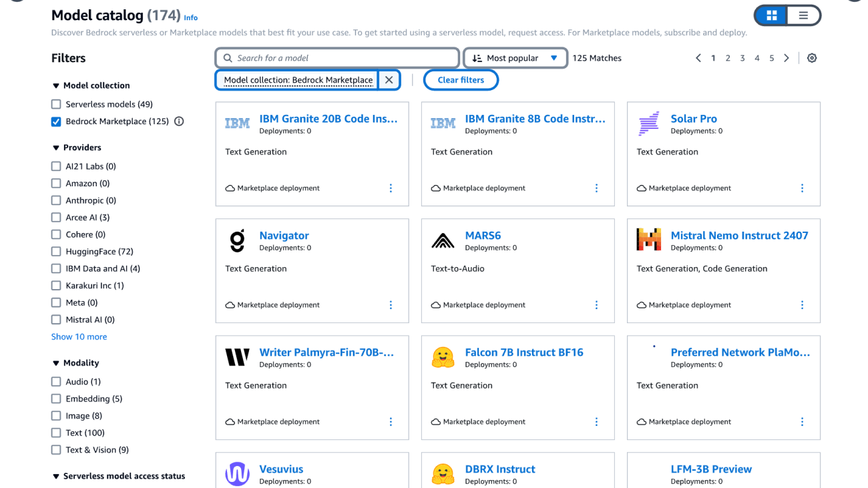Screen dimensions: 868x488
Task: Go to results page 2
Action: click(x=728, y=58)
